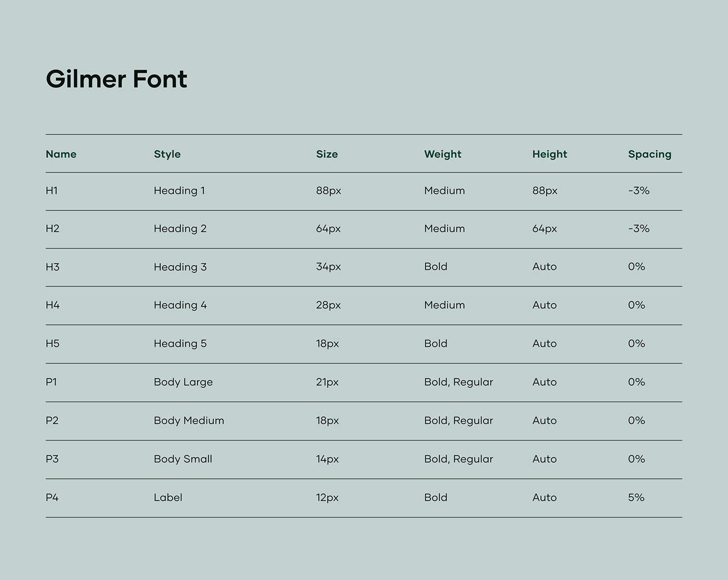
Task: Click 'Bold, Regular' in P1 row
Action: click(x=459, y=382)
